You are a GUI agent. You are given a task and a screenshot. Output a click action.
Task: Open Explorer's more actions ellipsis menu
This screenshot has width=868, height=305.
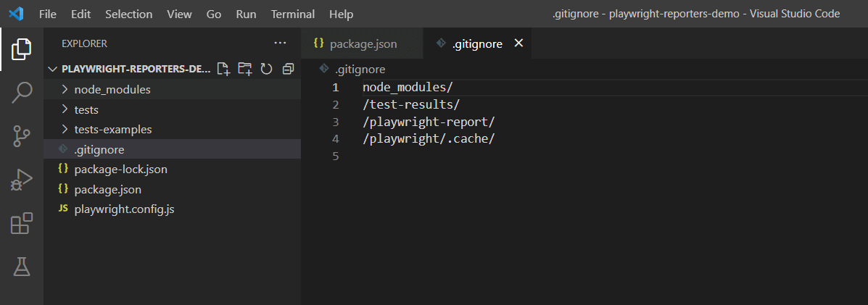[x=280, y=43]
